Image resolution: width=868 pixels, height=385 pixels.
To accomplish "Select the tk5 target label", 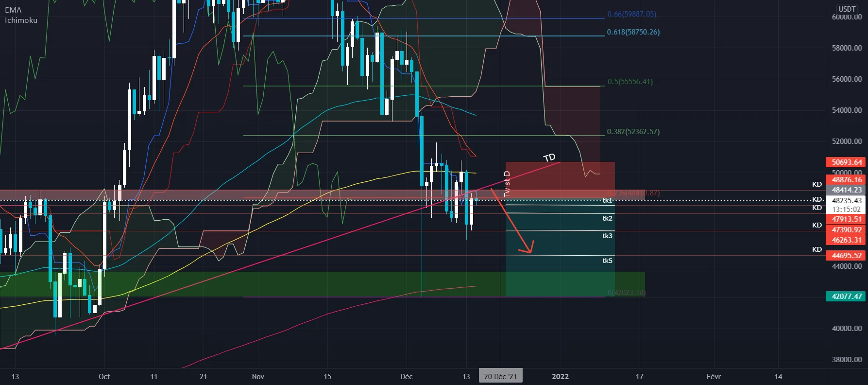I will (x=607, y=261).
